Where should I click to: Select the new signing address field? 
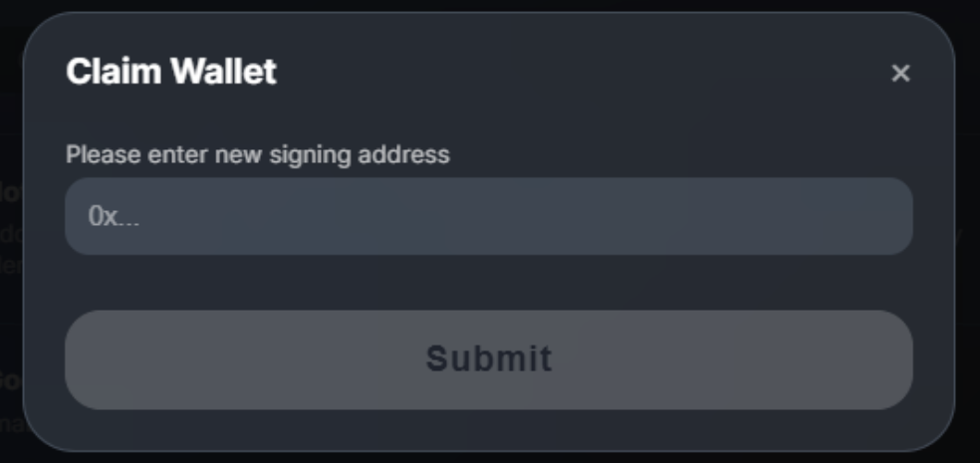click(488, 216)
